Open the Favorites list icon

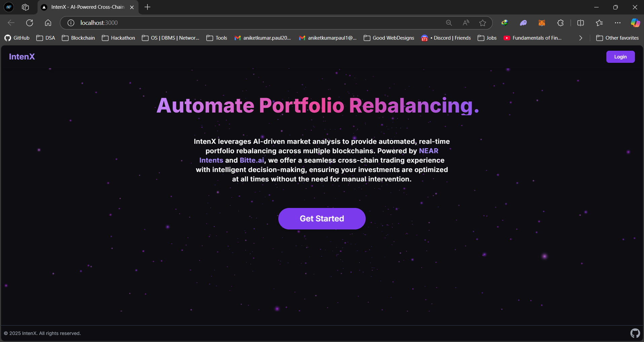click(599, 23)
